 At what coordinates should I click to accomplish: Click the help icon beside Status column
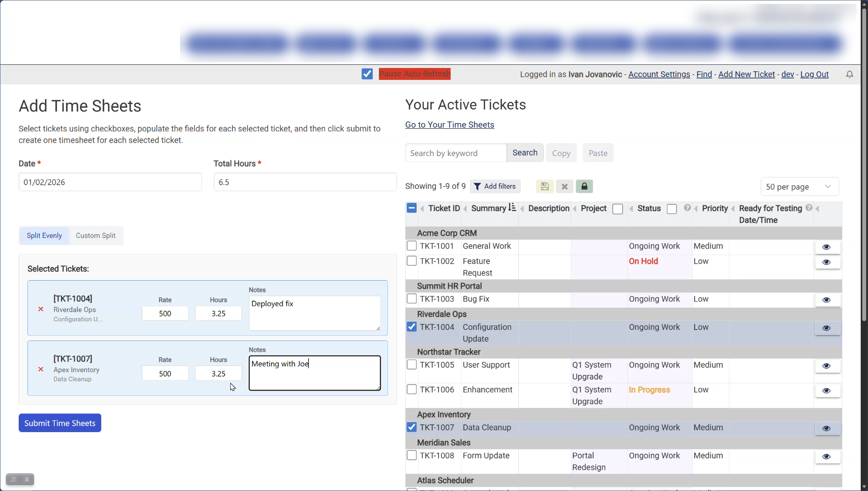[687, 208]
